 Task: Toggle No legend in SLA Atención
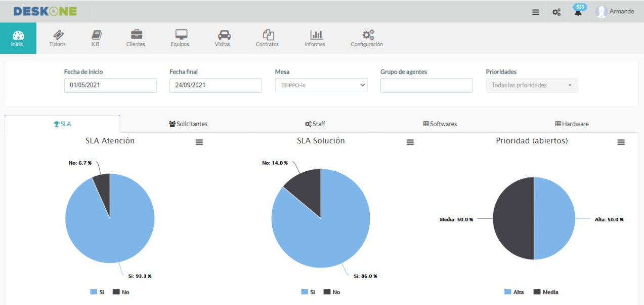(121, 292)
